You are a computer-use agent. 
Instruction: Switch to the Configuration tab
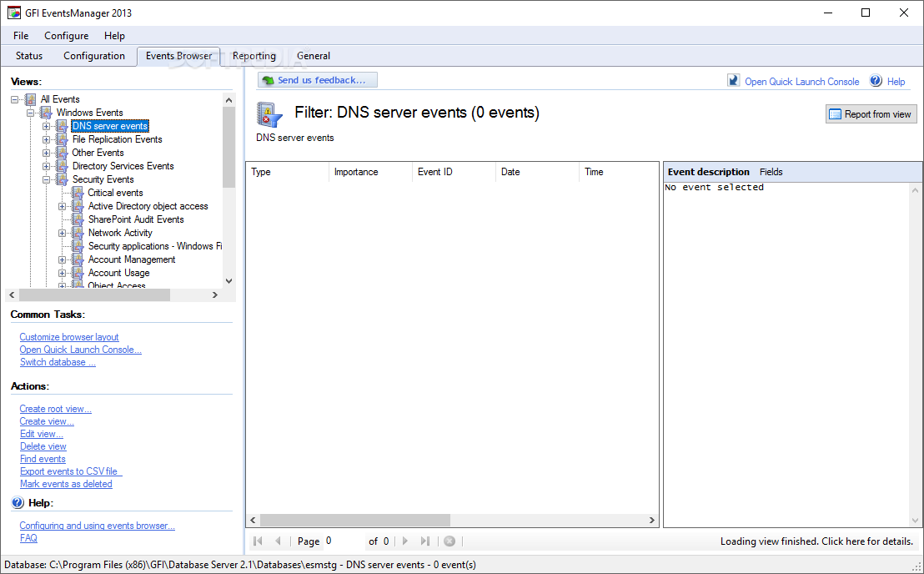94,56
